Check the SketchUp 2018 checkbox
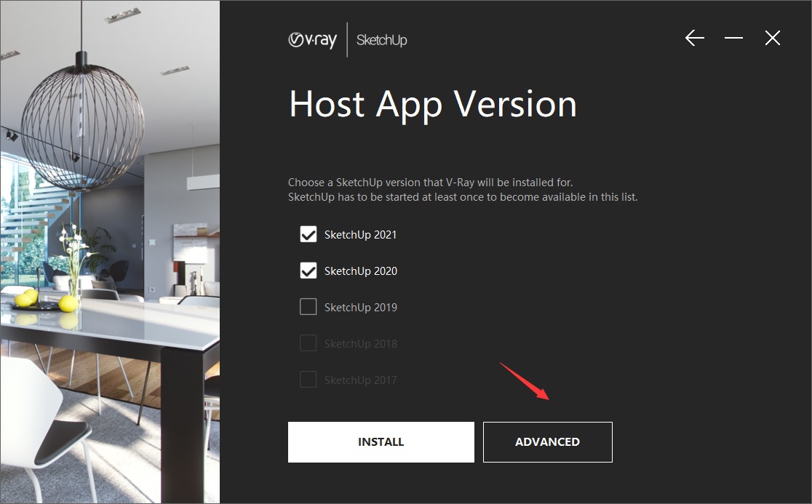Image resolution: width=812 pixels, height=504 pixels. tap(308, 343)
